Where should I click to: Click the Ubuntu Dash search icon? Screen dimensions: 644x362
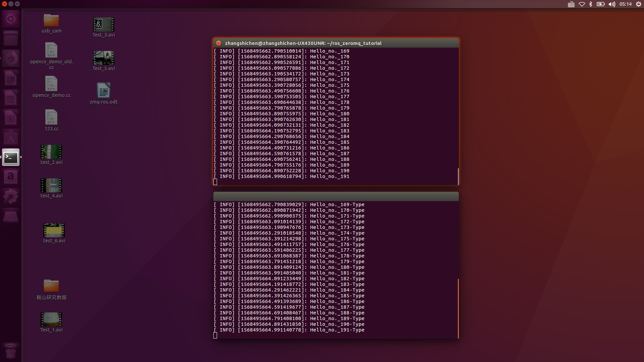click(x=11, y=19)
